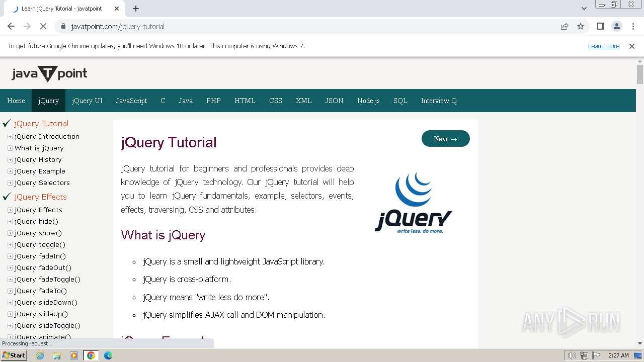Viewport: 644px width, 362px height.
Task: Close the jQuery Tutorial tab
Action: [117, 9]
